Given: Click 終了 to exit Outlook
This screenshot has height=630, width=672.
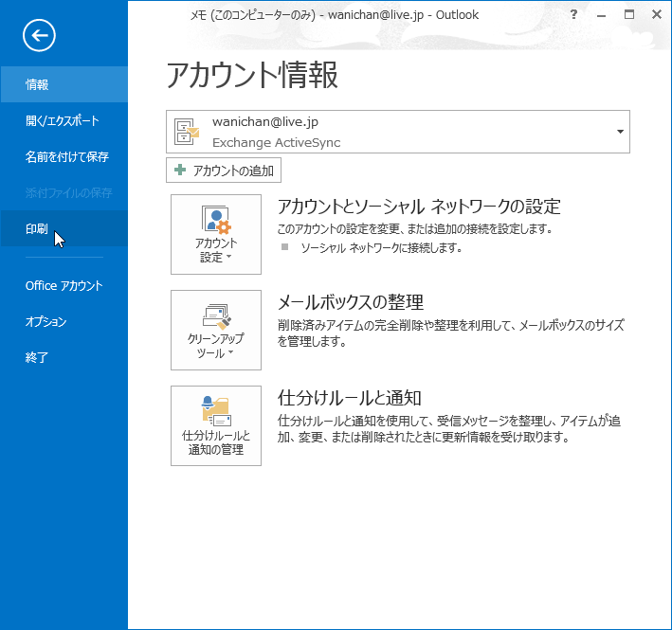Looking at the screenshot, I should pos(64,357).
